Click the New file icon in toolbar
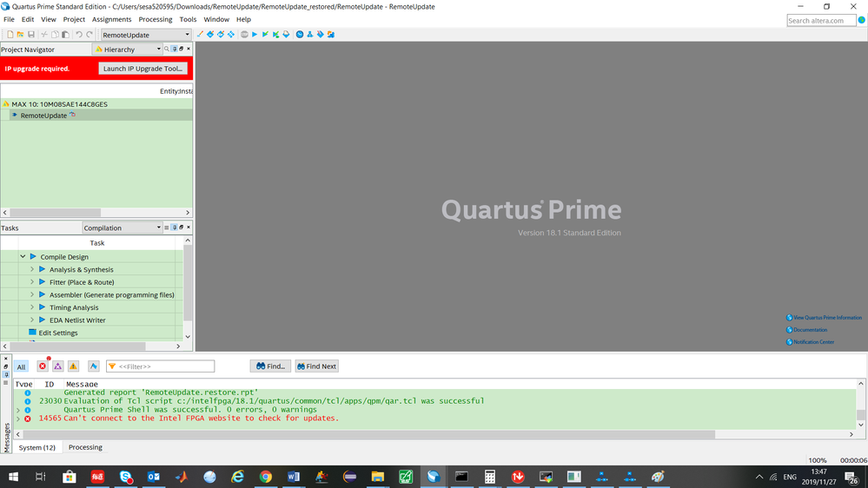 point(10,35)
